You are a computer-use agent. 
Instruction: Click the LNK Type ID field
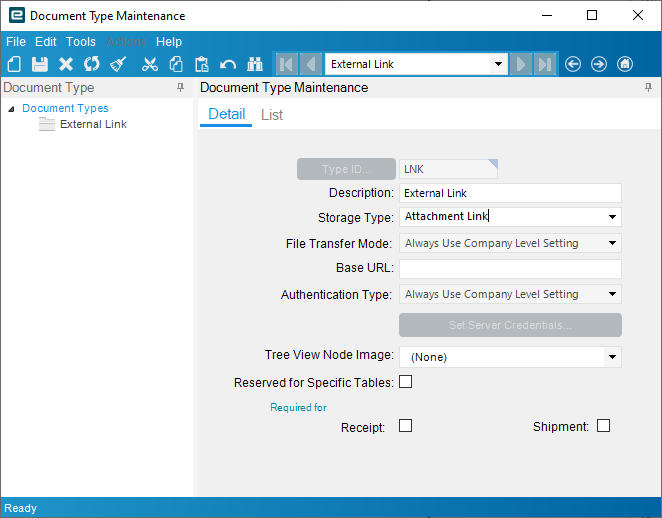tap(448, 169)
